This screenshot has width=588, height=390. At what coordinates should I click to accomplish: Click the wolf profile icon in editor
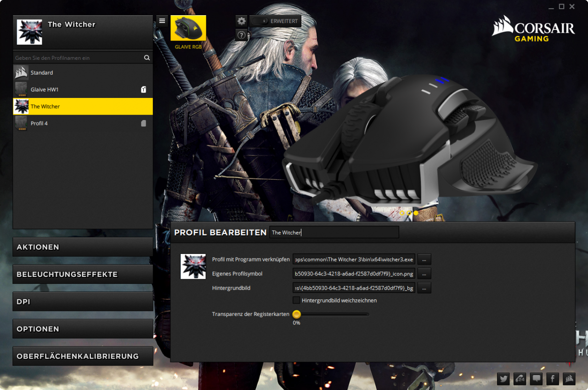tap(193, 266)
